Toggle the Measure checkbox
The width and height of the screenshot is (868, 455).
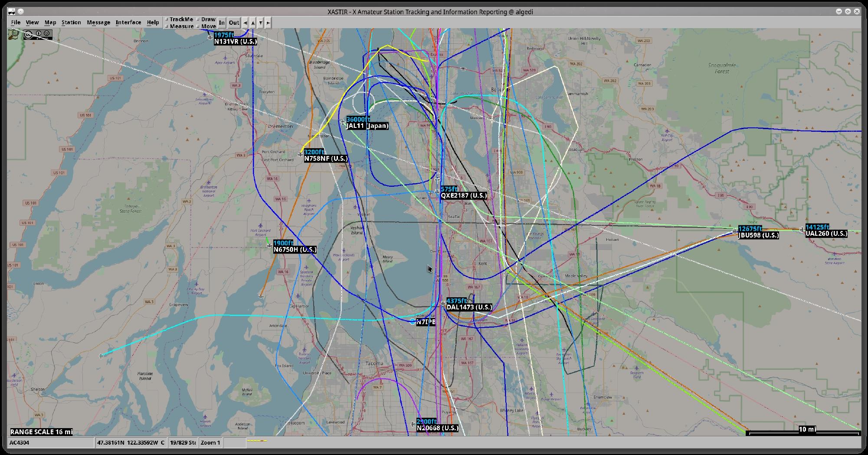pyautogui.click(x=167, y=26)
